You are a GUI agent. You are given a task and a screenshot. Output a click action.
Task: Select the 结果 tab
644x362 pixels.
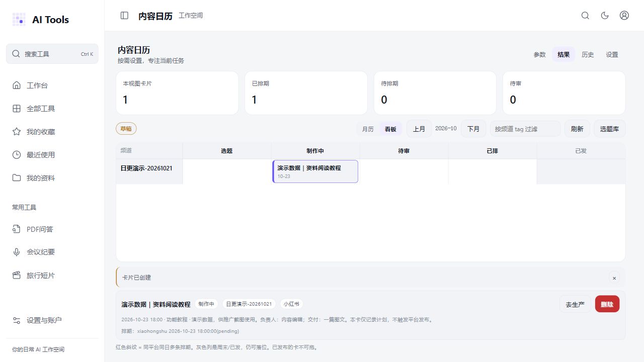tap(563, 55)
